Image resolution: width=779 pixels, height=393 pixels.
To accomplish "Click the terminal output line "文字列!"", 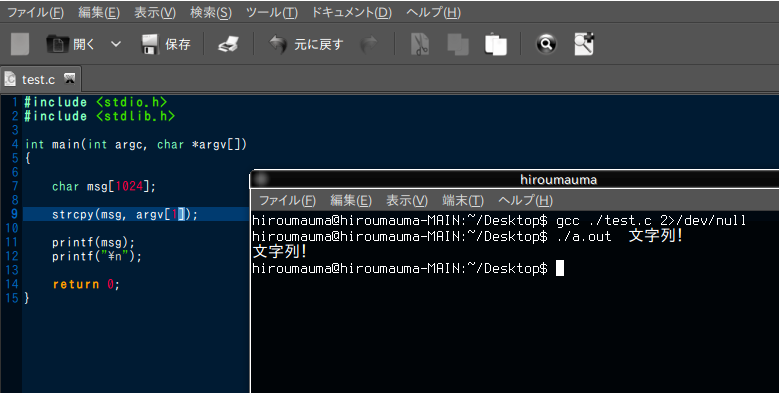I will pyautogui.click(x=280, y=251).
